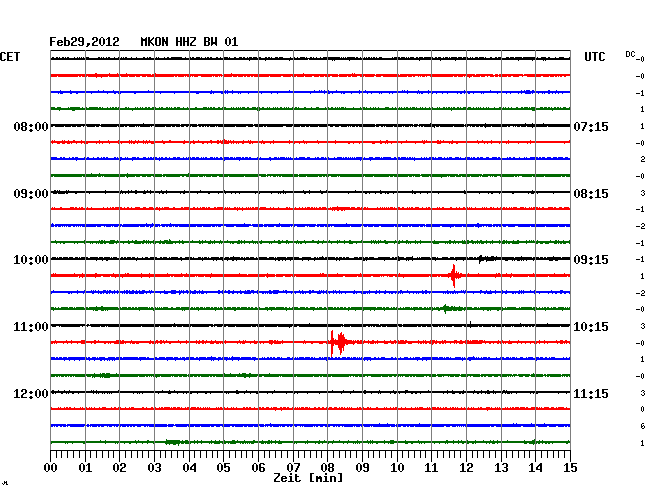This screenshot has height=494, width=650.
Task: Click the CET timezone label
Action: click(10, 57)
